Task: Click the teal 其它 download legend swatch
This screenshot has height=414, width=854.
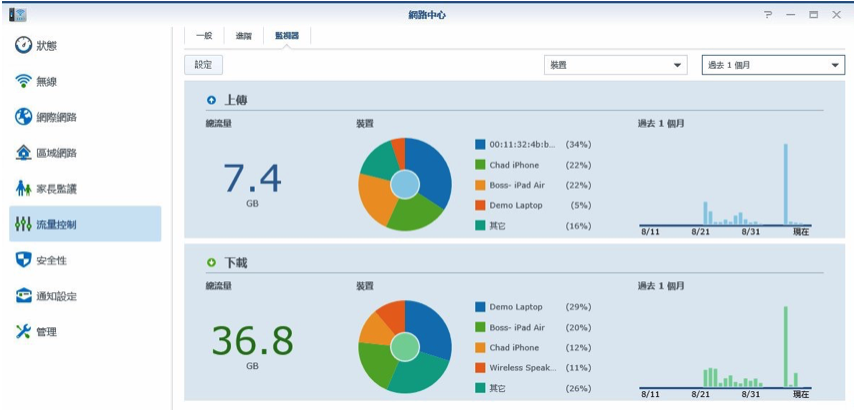Action: pos(480,388)
